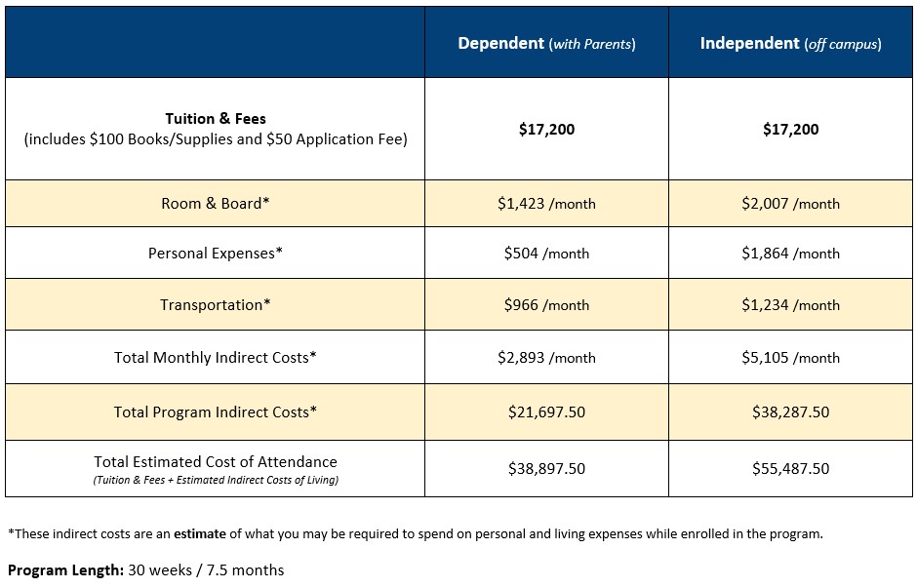
Task: Click the Program Length text line
Action: coord(145,570)
